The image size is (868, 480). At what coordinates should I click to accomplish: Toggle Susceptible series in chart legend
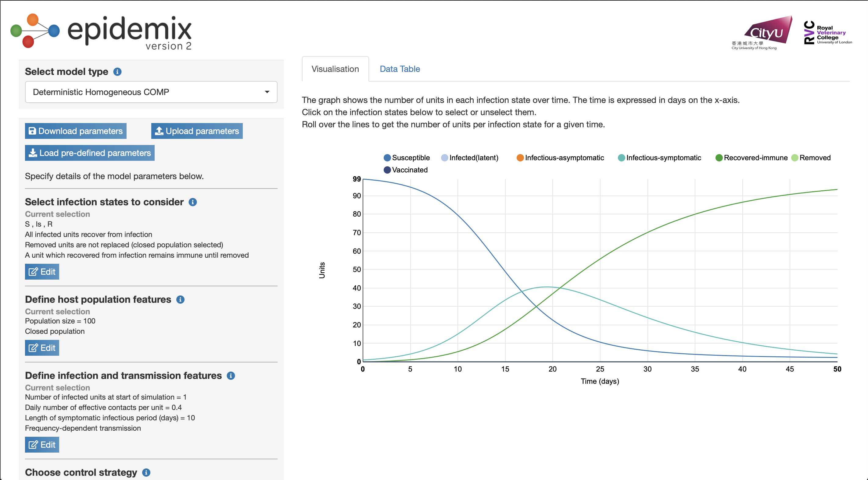[407, 158]
